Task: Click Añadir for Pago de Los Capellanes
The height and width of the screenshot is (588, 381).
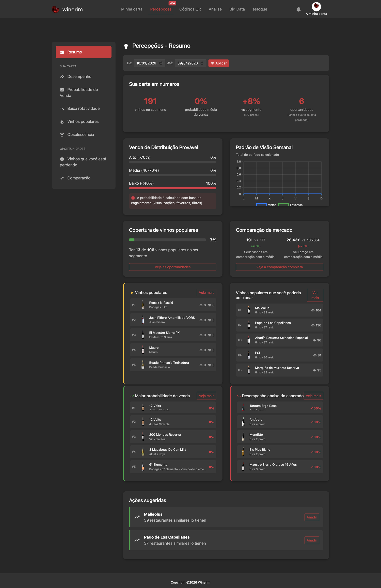Action: pyautogui.click(x=312, y=540)
